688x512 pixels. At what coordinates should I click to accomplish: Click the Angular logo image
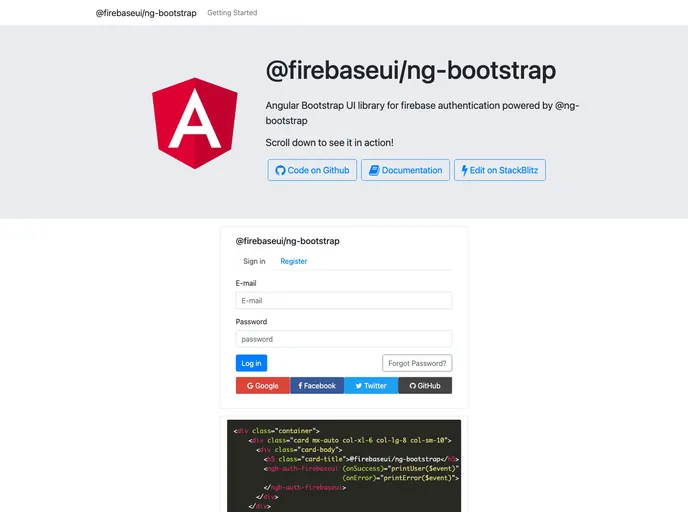coord(195,123)
